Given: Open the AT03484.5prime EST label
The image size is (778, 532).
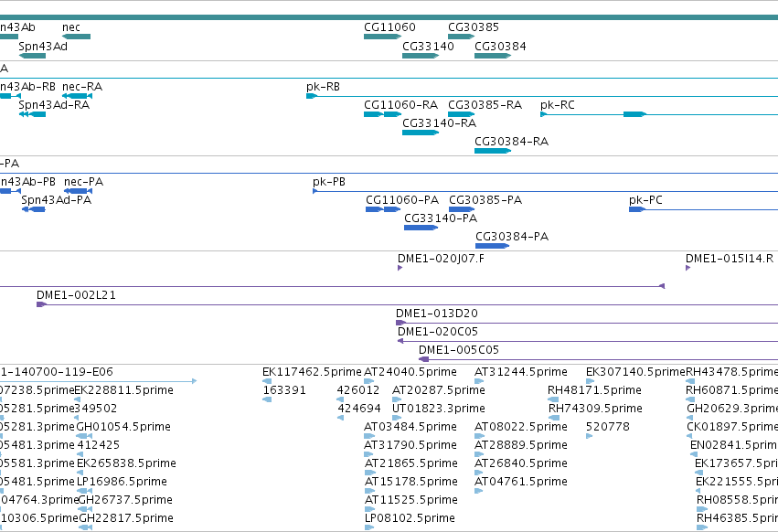Looking at the screenshot, I should point(410,427).
